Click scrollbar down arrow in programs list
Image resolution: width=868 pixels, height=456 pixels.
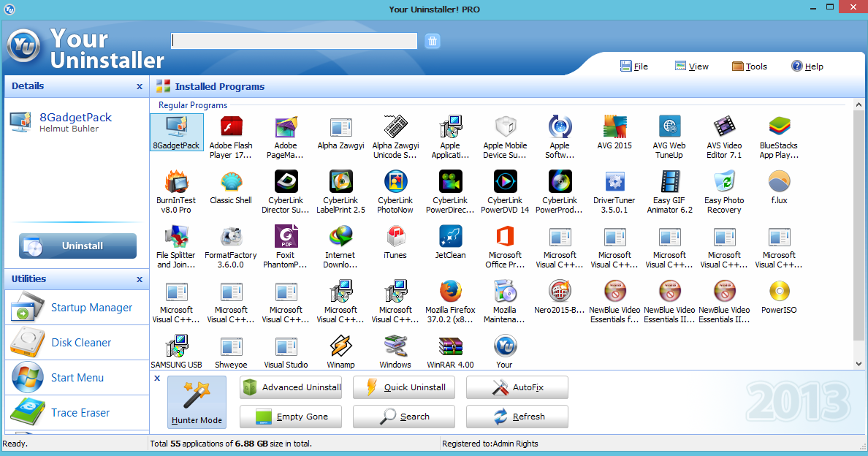click(859, 364)
